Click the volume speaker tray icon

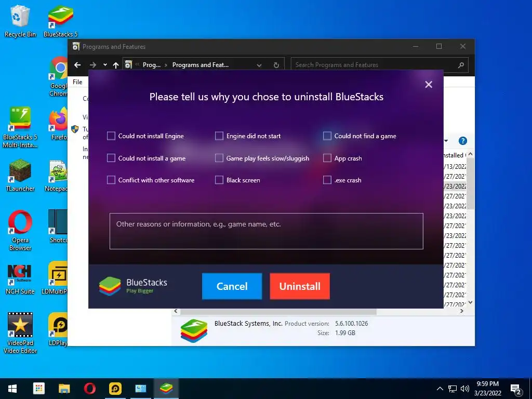tap(465, 389)
